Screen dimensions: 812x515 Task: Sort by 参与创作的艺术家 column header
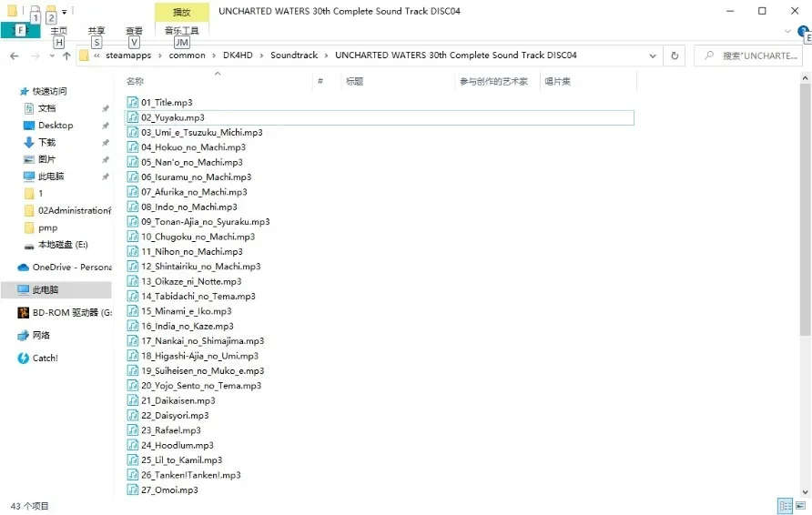(x=493, y=81)
